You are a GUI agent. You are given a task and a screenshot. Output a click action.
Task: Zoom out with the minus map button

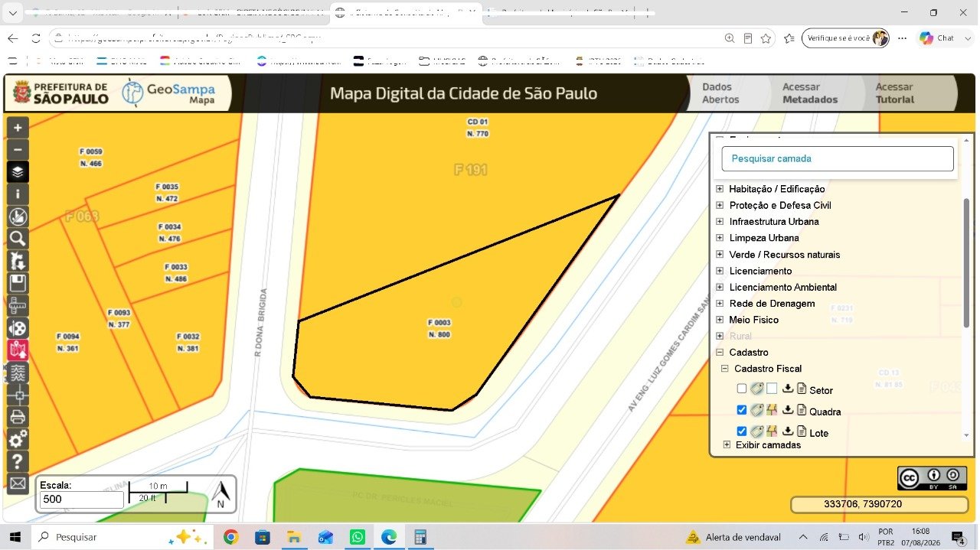(x=18, y=150)
